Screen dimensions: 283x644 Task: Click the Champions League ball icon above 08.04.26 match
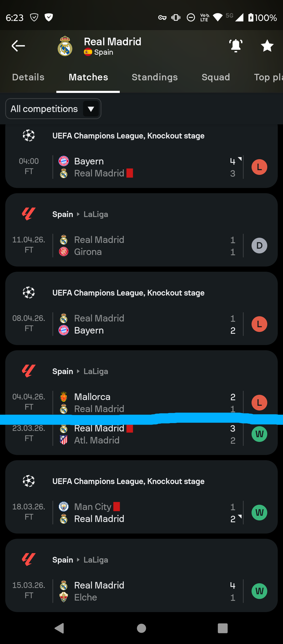click(x=29, y=293)
